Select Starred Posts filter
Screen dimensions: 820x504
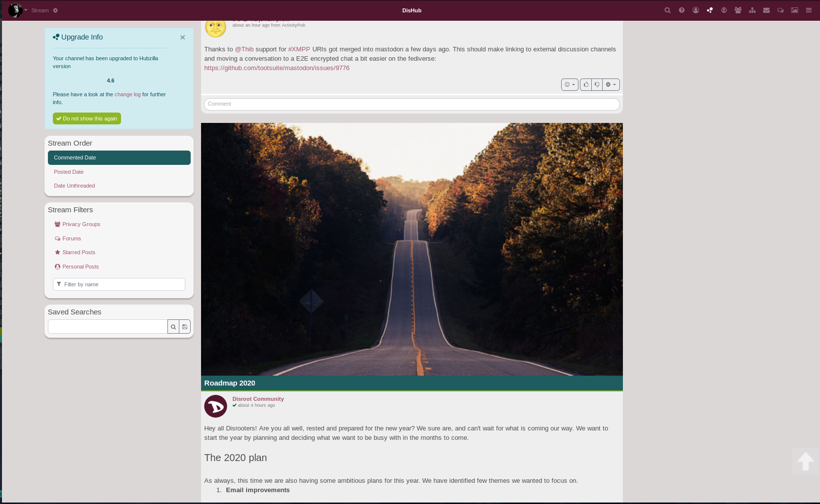79,252
